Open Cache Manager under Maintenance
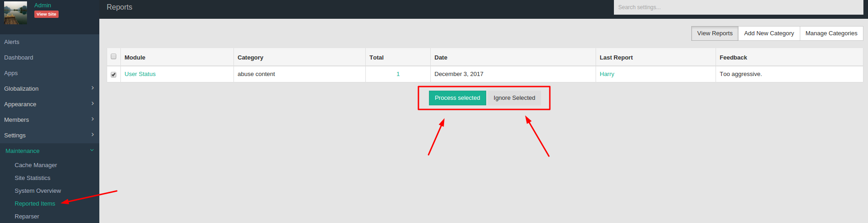Image resolution: width=868 pixels, height=223 pixels. tap(36, 165)
